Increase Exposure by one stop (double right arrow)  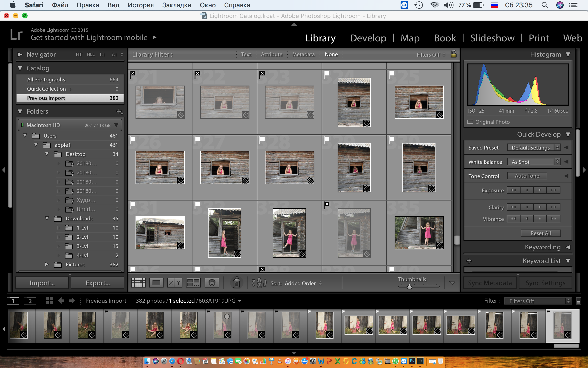pyautogui.click(x=554, y=190)
